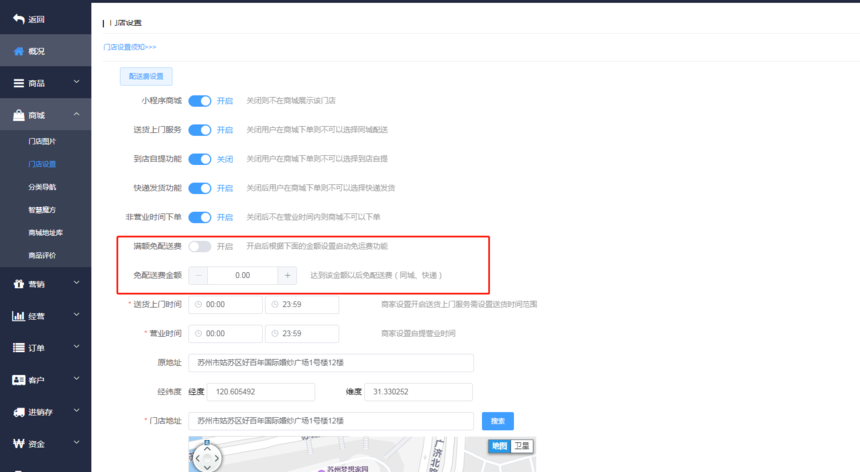This screenshot has width=860, height=472.
Task: Toggle the 快递发货功能 switch
Action: pos(200,188)
